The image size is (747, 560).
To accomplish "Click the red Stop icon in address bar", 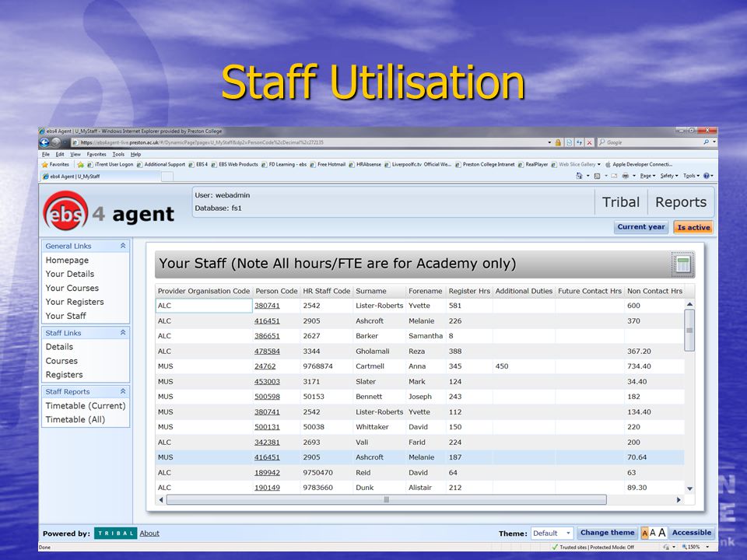I will click(x=590, y=142).
